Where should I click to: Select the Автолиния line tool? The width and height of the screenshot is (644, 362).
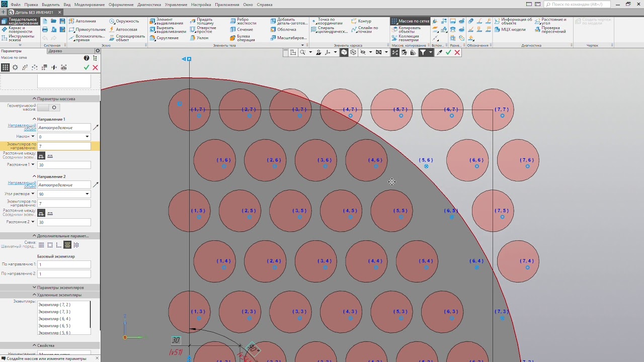pos(83,21)
